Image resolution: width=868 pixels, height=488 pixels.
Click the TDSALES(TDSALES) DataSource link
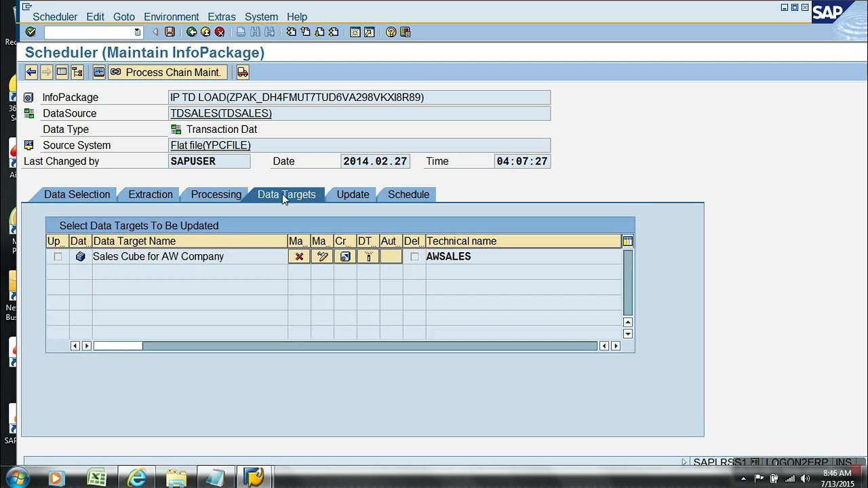221,113
